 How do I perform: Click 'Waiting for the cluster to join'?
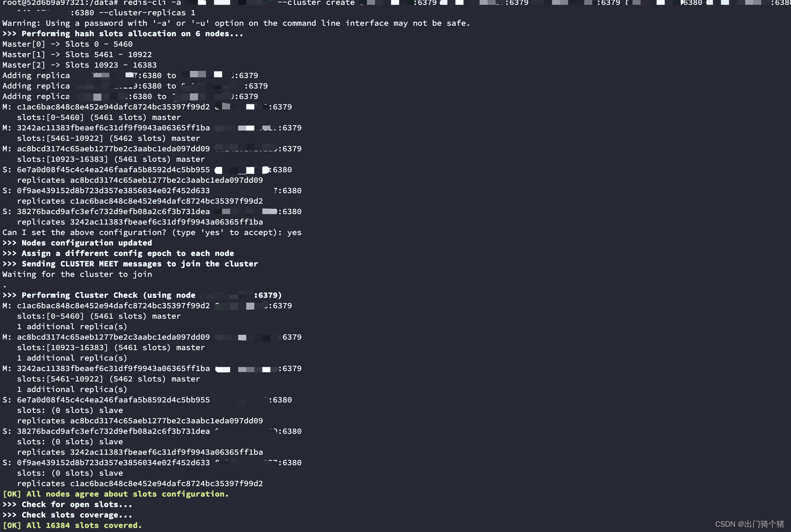[77, 274]
